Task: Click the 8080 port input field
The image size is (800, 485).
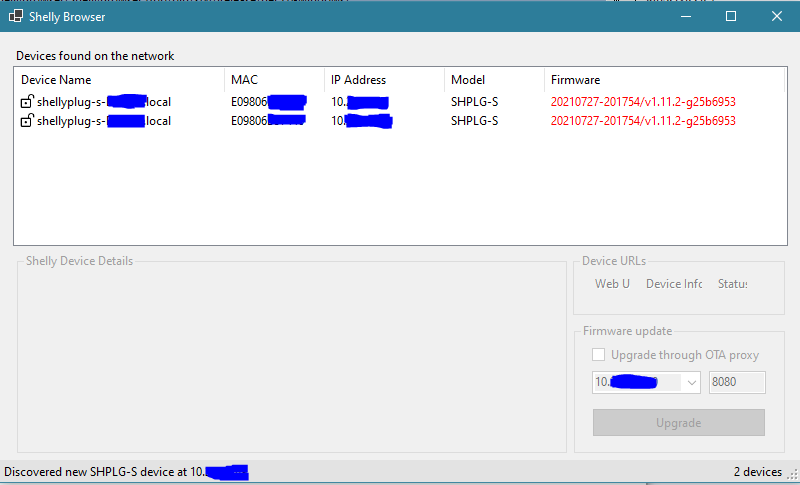Action: click(737, 382)
